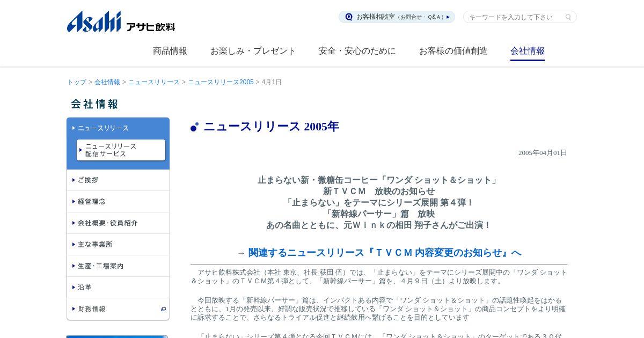Open the お楽しみ・プレゼント menu
Image resolution: width=644 pixels, height=338 pixels.
tap(253, 51)
